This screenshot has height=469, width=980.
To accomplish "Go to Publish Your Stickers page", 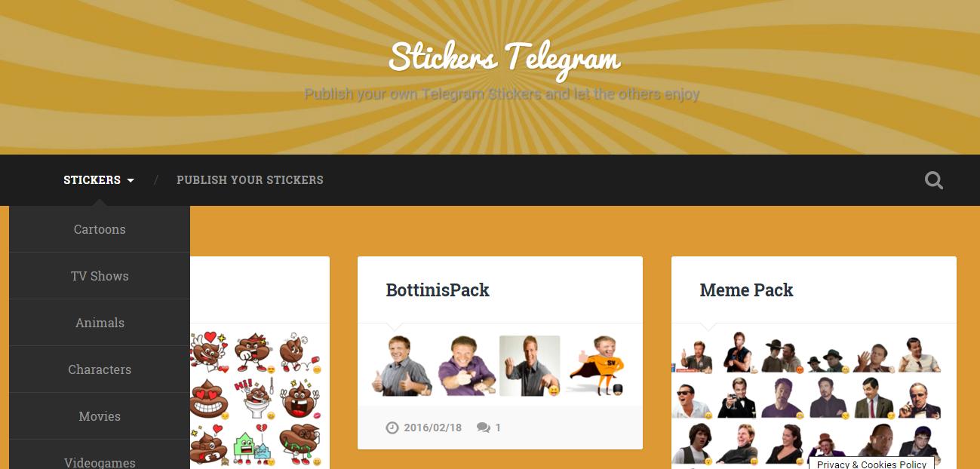I will [x=250, y=180].
